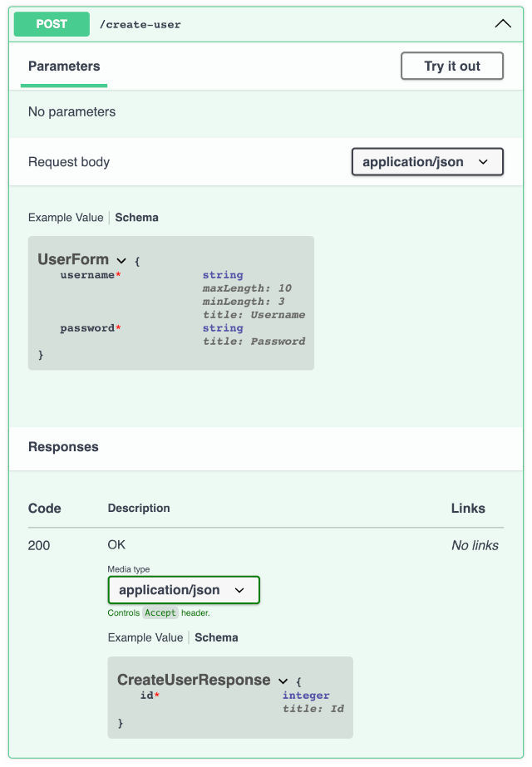Click the CreateUserResponse model name
Image resolution: width=532 pixels, height=767 pixels.
[x=194, y=680]
